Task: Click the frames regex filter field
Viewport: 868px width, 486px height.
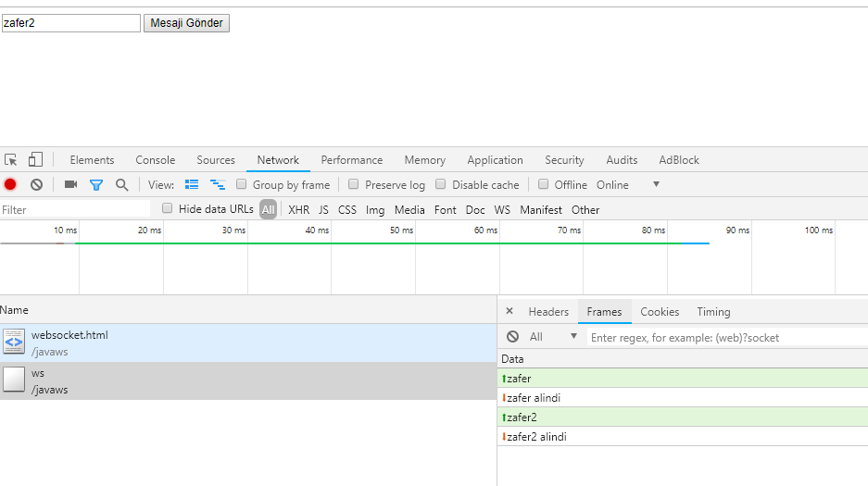Action: (x=727, y=337)
